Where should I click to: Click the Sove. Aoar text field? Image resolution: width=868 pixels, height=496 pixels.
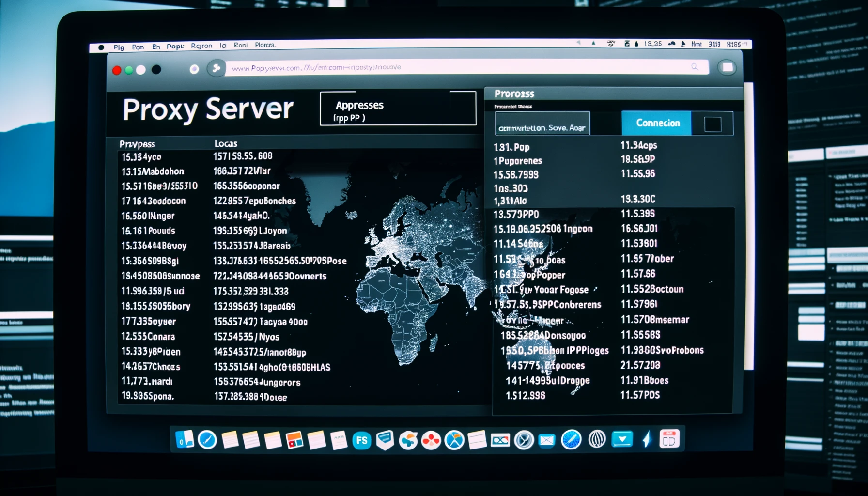click(542, 123)
